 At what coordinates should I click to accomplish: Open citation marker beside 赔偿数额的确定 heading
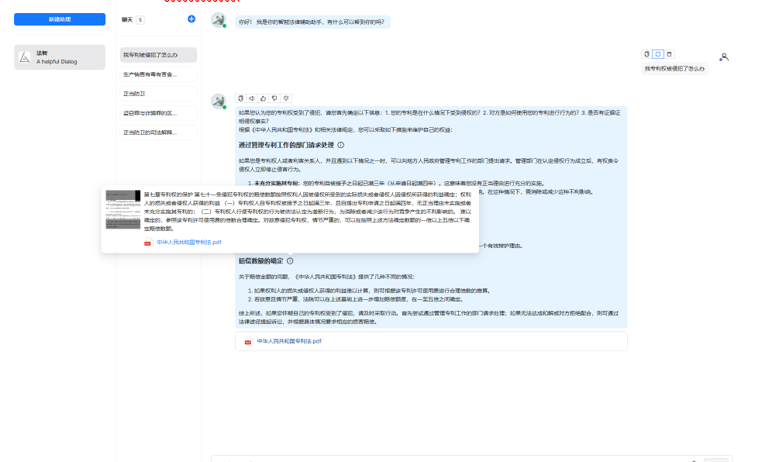pos(291,261)
